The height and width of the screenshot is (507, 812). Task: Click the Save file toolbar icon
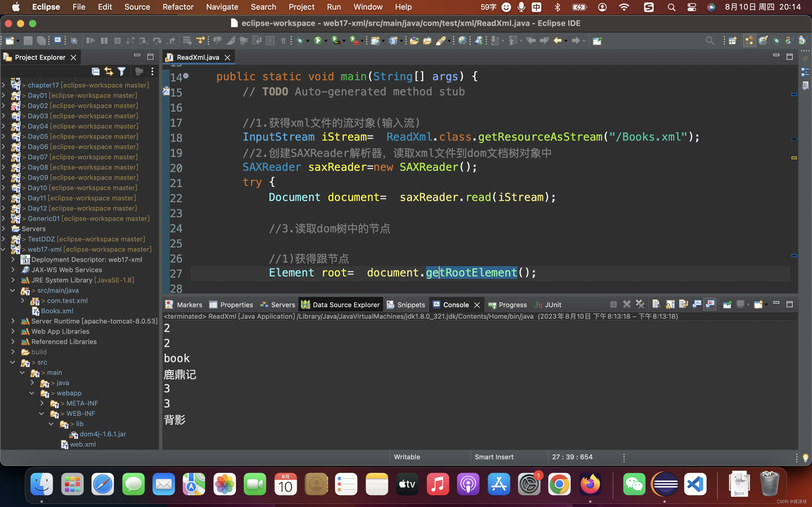(x=27, y=40)
